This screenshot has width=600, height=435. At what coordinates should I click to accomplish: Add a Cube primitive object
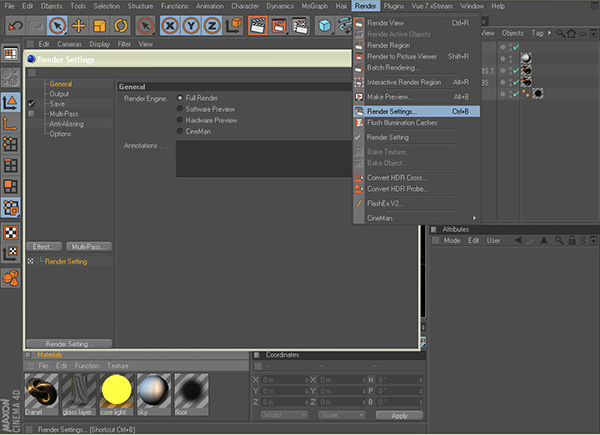click(324, 26)
